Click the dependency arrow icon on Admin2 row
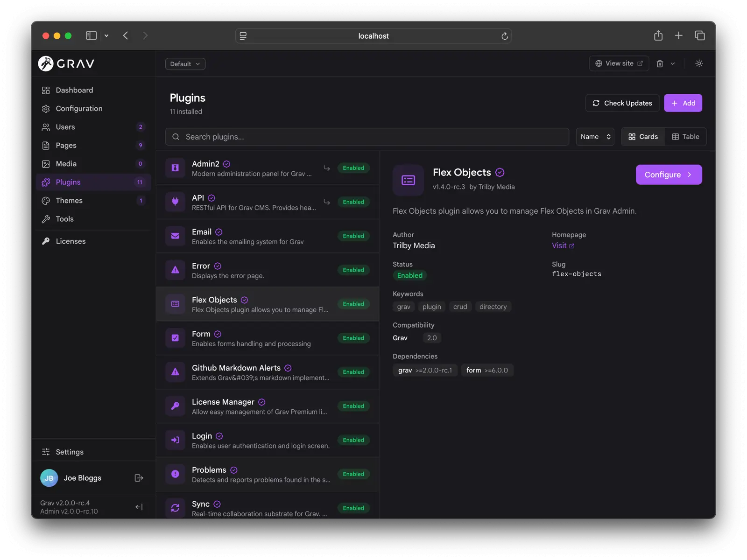 [x=327, y=168]
